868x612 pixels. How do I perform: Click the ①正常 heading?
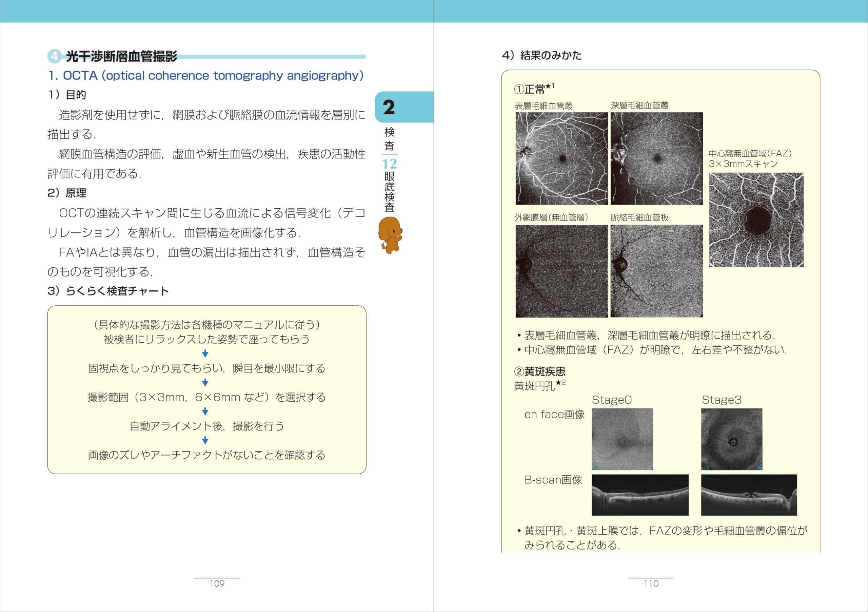point(534,89)
